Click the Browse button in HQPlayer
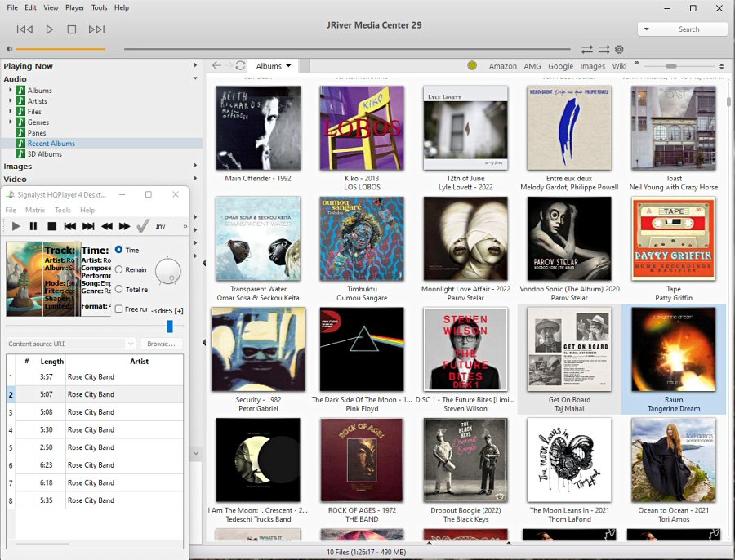The height and width of the screenshot is (560, 735). click(x=161, y=344)
